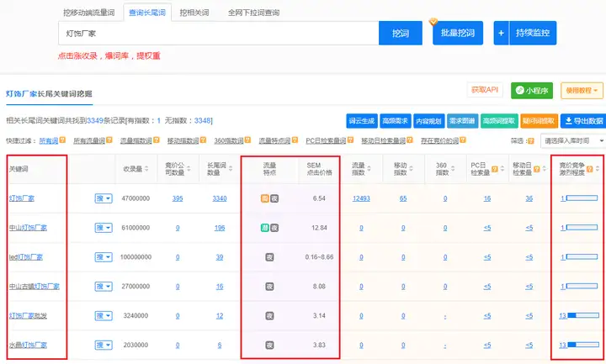Sort table by 流量指数 column
The image size is (606, 364).
(369, 169)
